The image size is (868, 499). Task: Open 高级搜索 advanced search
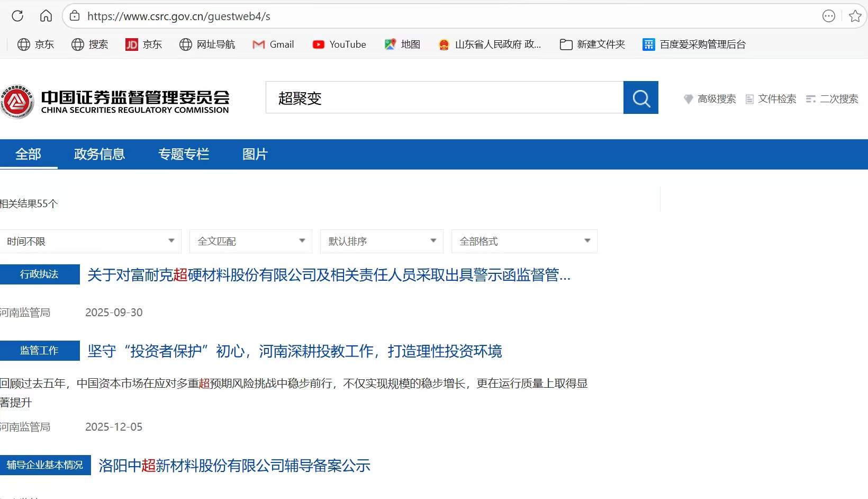[x=710, y=99]
